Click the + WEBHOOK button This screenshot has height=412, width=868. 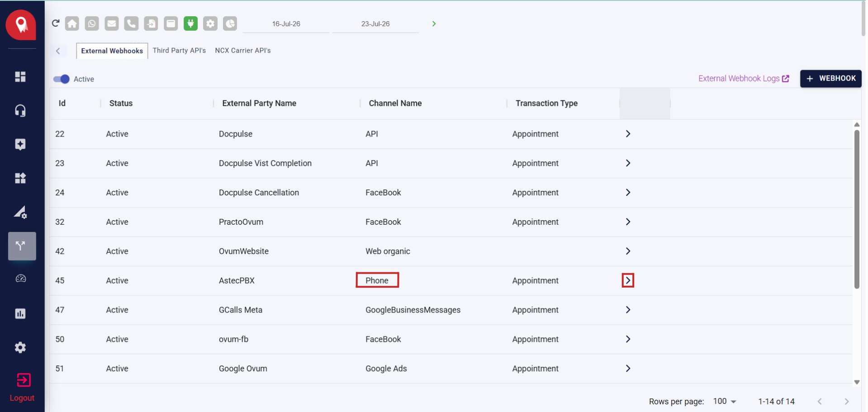coord(830,78)
